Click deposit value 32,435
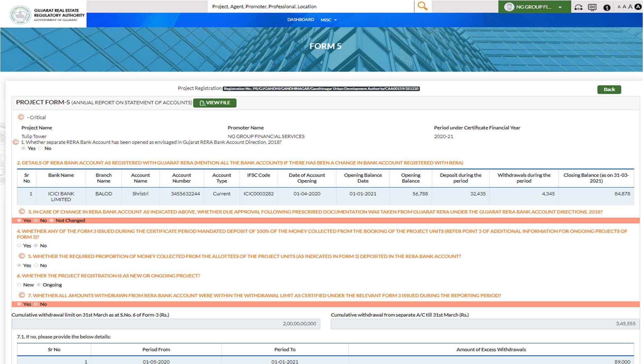 pos(478,193)
